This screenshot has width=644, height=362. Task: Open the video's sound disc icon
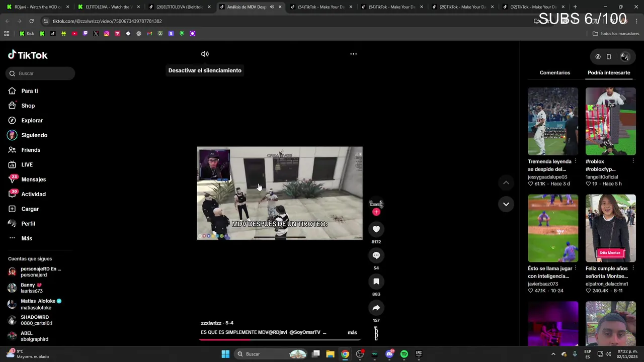click(376, 333)
